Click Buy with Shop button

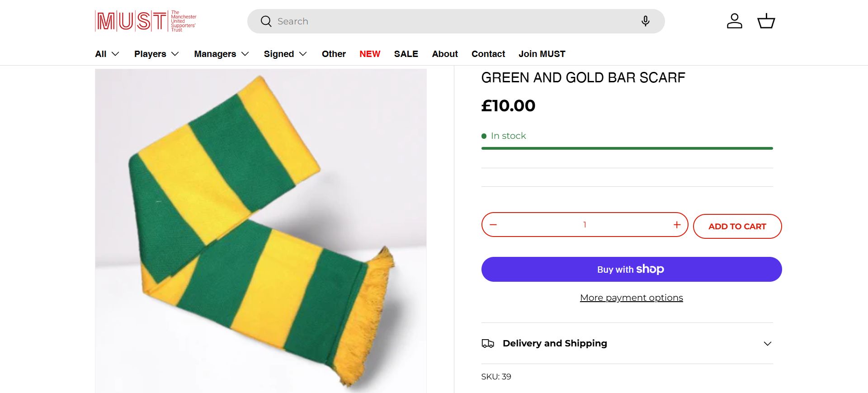(631, 270)
